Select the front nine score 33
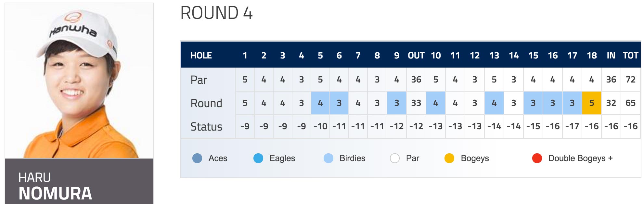Image resolution: width=644 pixels, height=204 pixels. point(416,103)
